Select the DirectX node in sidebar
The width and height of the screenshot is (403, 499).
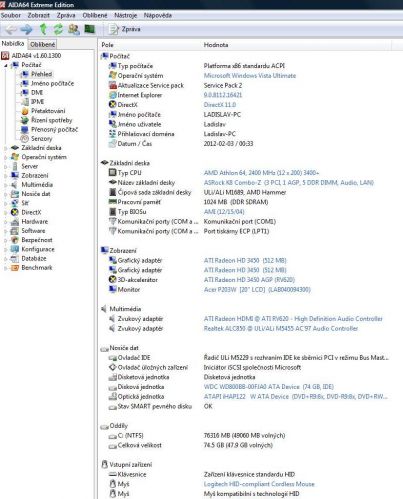coord(31,212)
